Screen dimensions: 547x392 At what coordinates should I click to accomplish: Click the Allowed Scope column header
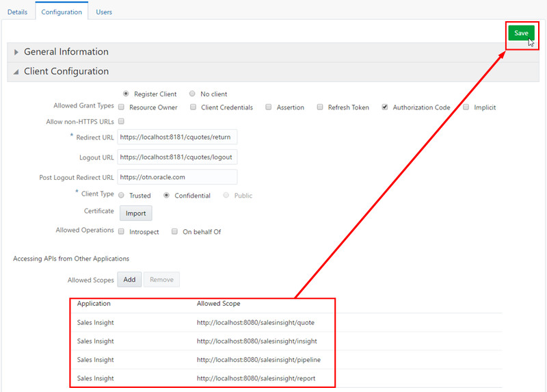tap(218, 304)
